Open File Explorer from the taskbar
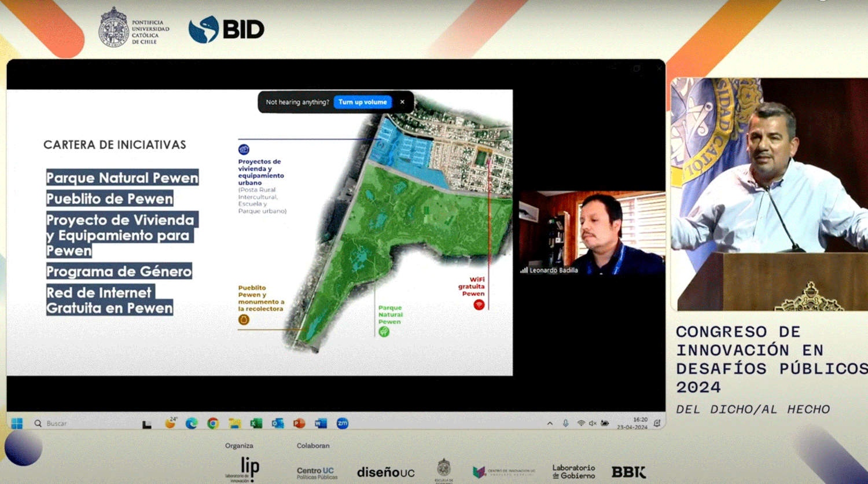The width and height of the screenshot is (868, 484). click(234, 423)
